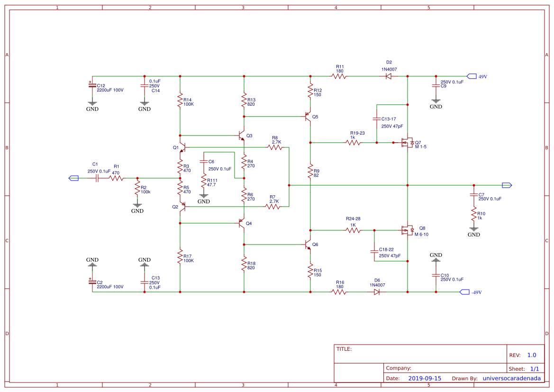Viewport: 554px width, 392px height.
Task: Click the C14 0.1uF capacitor symbol
Action: point(144,86)
